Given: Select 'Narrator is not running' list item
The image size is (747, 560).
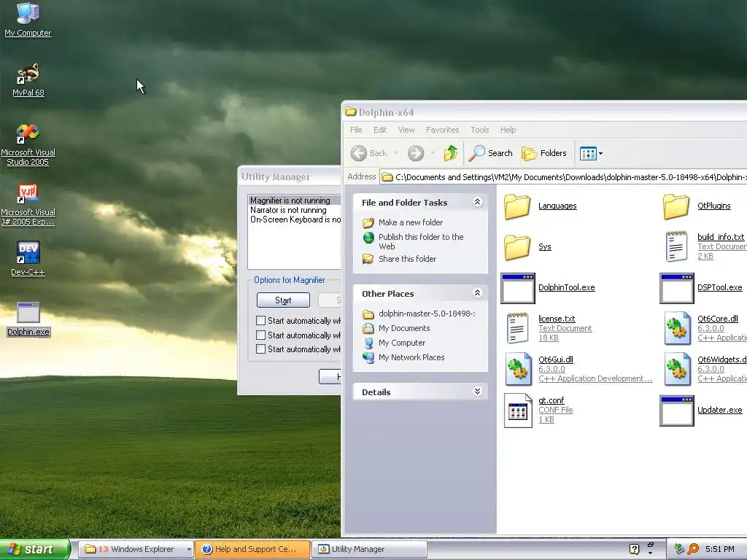Looking at the screenshot, I should pos(295,210).
